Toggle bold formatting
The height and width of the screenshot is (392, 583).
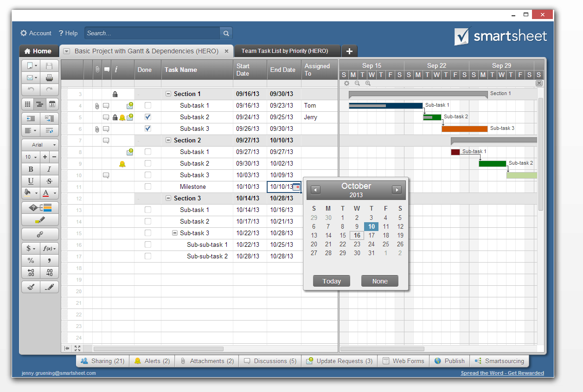[31, 169]
